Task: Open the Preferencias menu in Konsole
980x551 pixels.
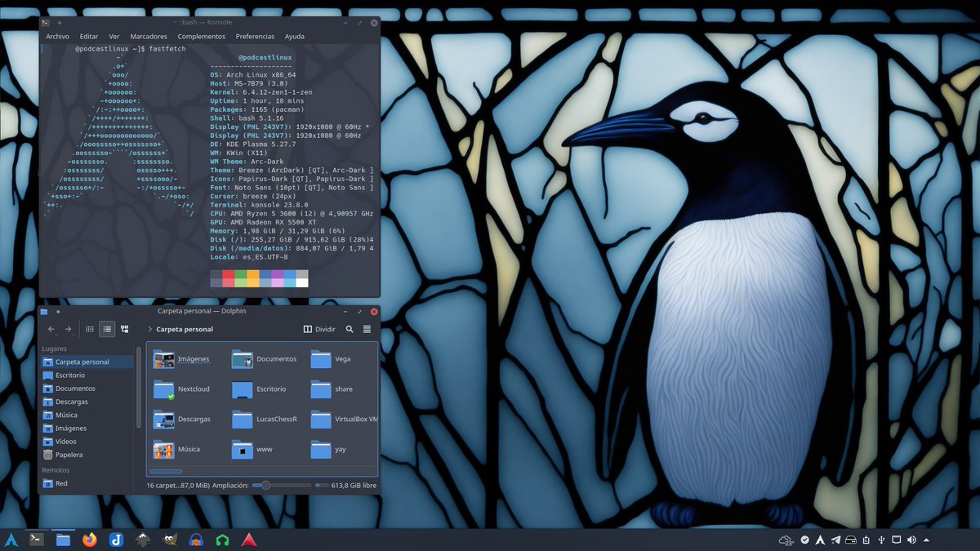Action: click(256, 36)
